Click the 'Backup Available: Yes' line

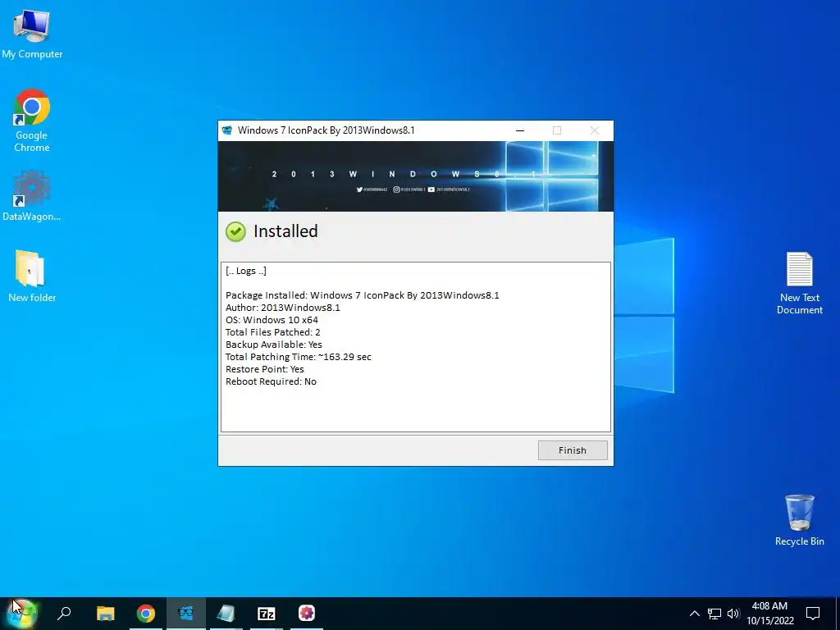coord(274,345)
